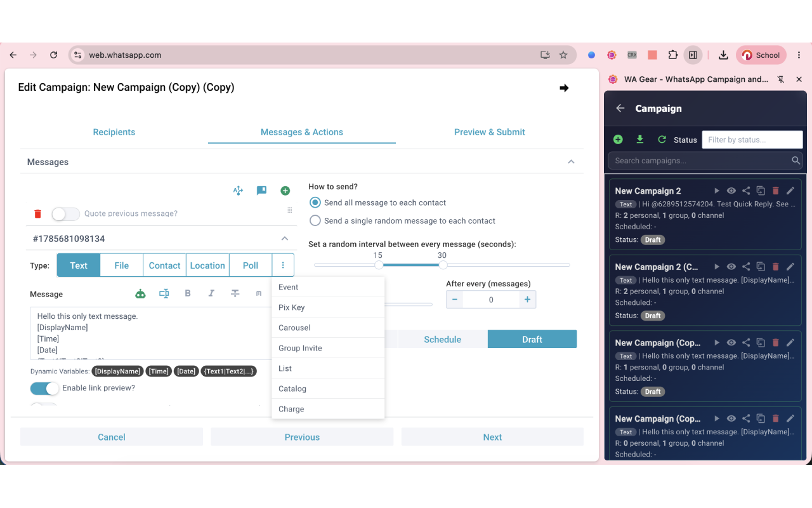Click the download campaigns icon
Viewport: 812px width, 508px height.
640,140
